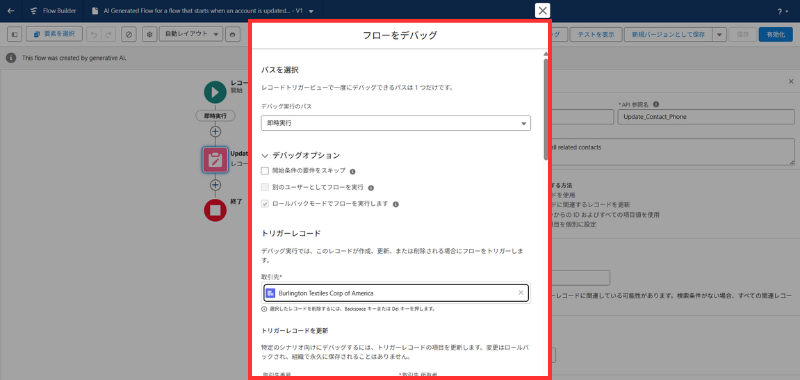The image size is (800, 380).
Task: Click the plus button above the End element
Action: pos(215,184)
